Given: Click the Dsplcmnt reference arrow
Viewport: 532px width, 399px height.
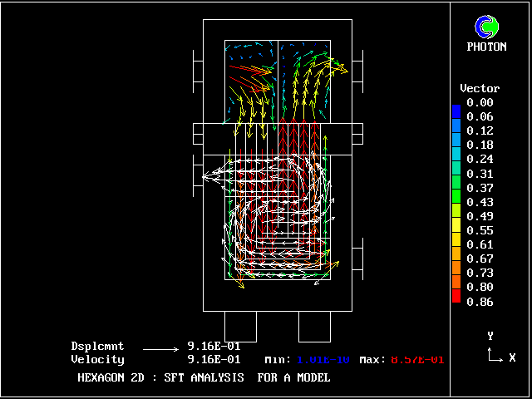Looking at the screenshot, I should coord(160,347).
